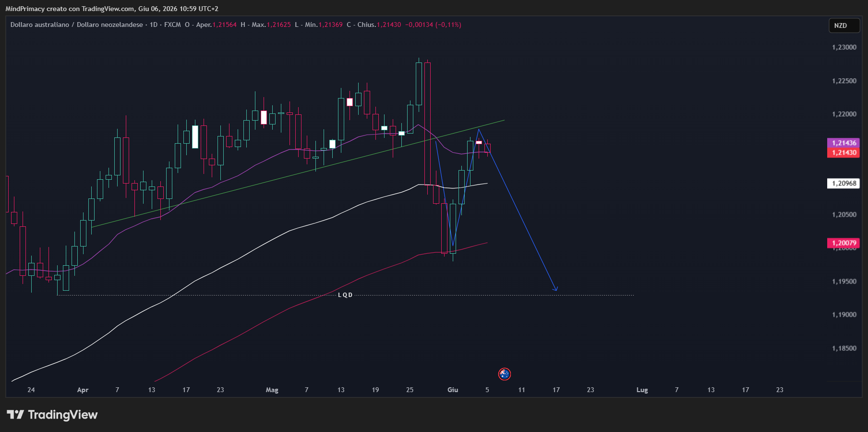
Task: Click the Australian flag economic event icon
Action: (504, 374)
